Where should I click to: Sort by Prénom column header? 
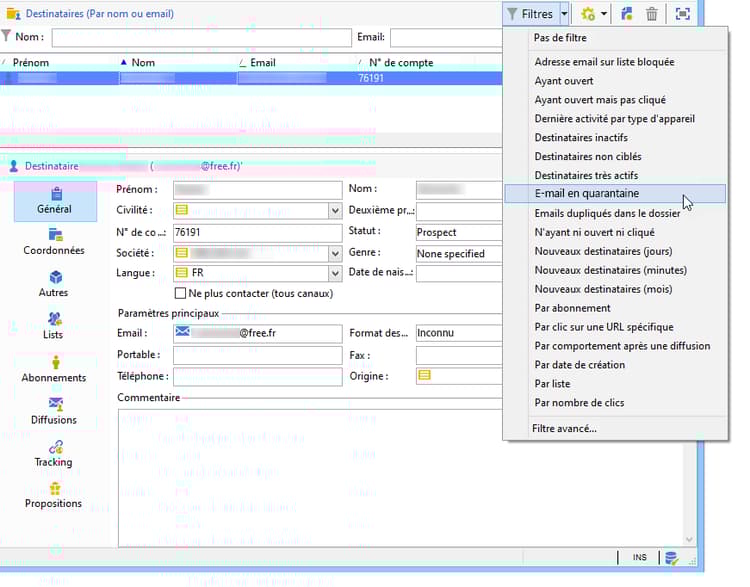[x=31, y=63]
